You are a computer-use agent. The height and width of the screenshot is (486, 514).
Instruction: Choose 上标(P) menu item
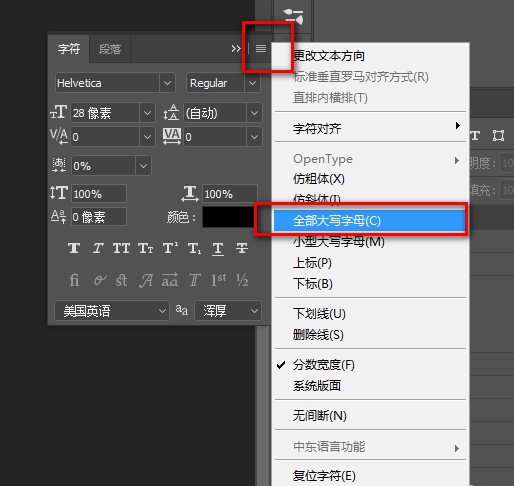369,263
